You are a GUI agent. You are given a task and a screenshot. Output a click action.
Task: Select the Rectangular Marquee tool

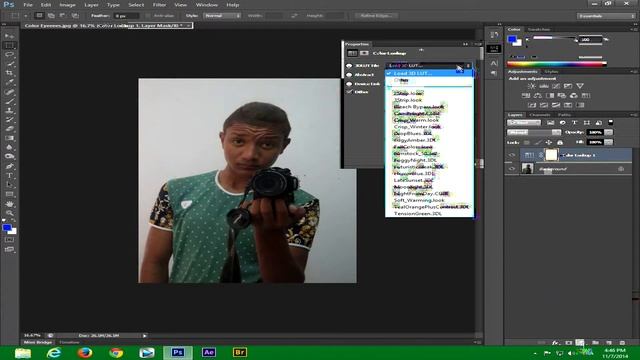(9, 45)
